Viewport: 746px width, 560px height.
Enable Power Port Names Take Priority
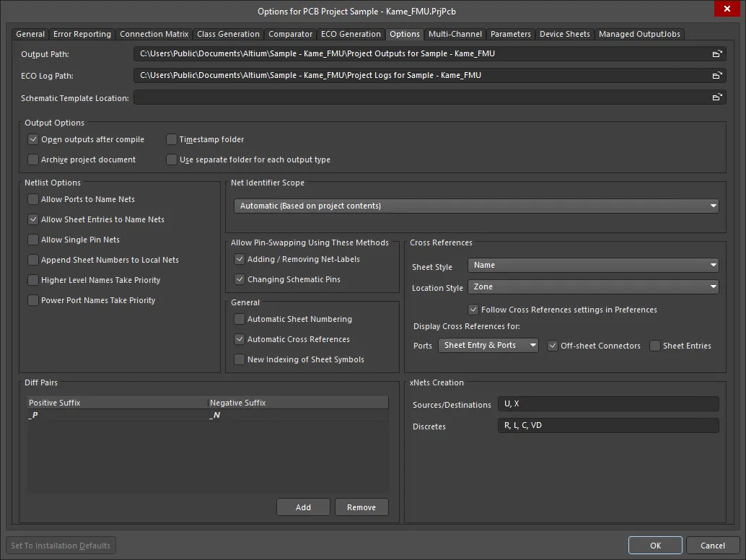[x=33, y=300]
